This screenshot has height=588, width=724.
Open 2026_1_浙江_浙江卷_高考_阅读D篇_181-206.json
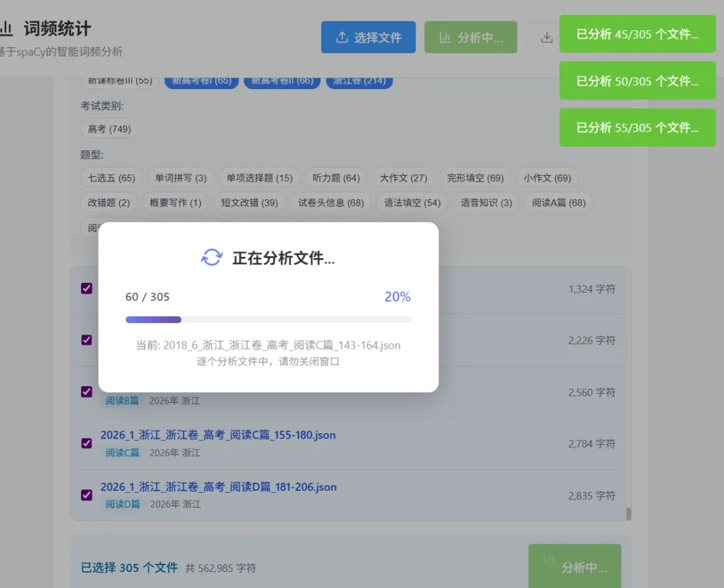[218, 487]
